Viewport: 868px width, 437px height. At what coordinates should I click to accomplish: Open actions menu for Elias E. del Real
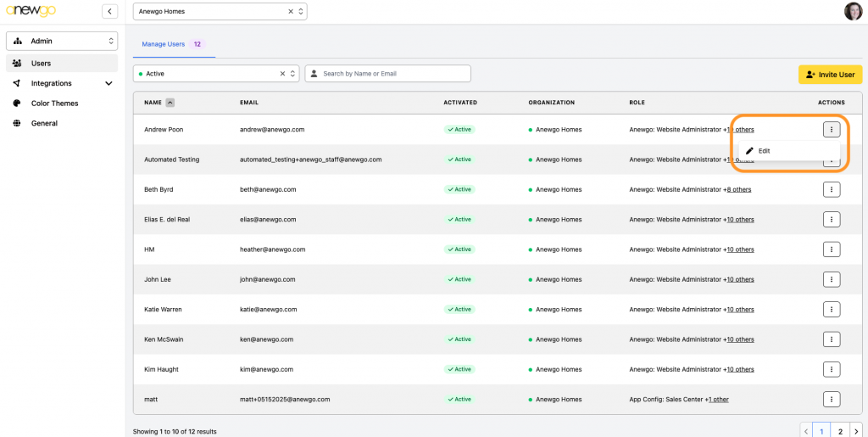(x=832, y=219)
